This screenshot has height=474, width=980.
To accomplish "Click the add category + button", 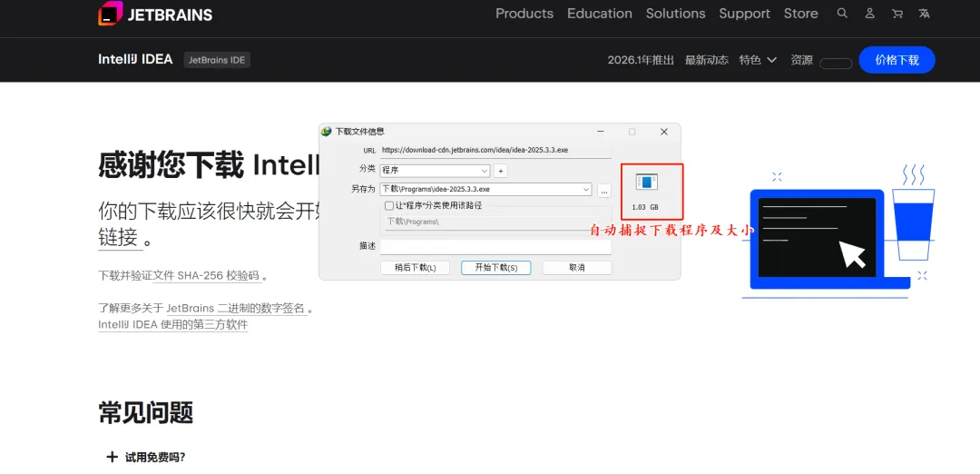I will 500,171.
